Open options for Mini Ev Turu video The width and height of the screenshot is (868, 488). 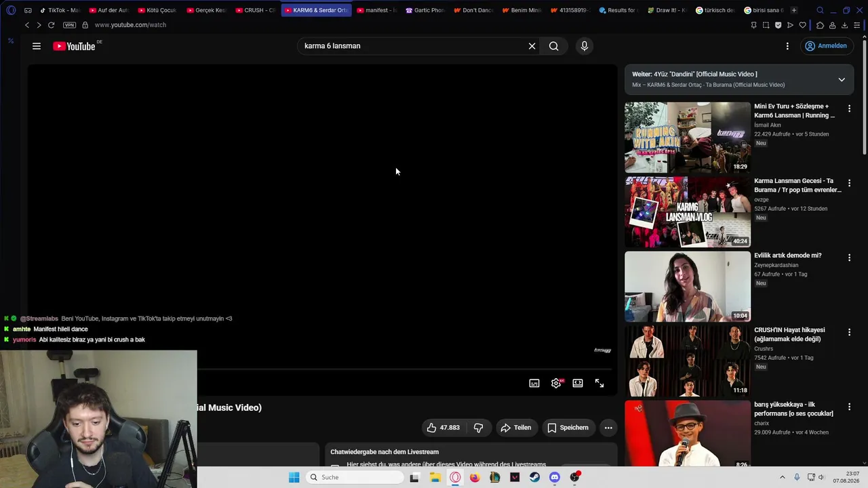click(x=849, y=108)
